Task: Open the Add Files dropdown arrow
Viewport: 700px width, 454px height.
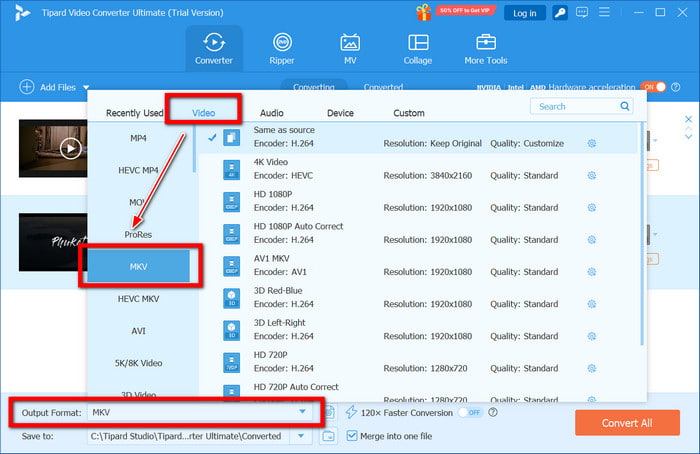Action: [86, 88]
